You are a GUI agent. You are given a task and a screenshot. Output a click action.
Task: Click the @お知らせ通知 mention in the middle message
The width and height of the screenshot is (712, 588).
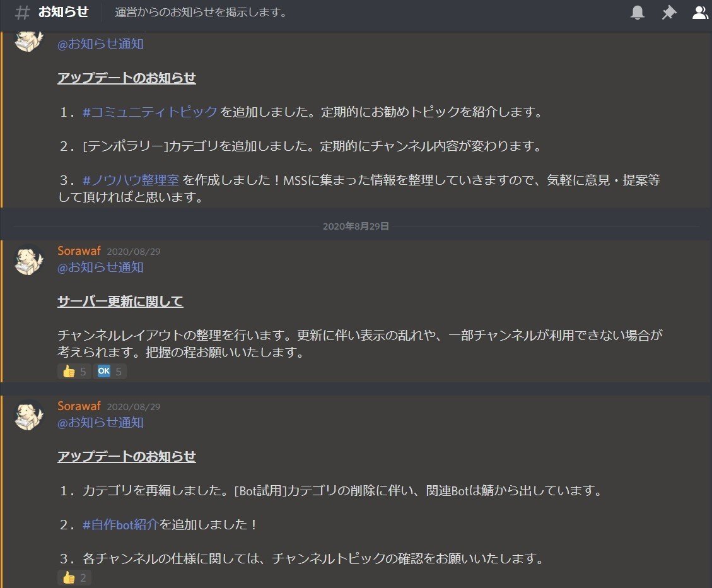pyautogui.click(x=100, y=268)
